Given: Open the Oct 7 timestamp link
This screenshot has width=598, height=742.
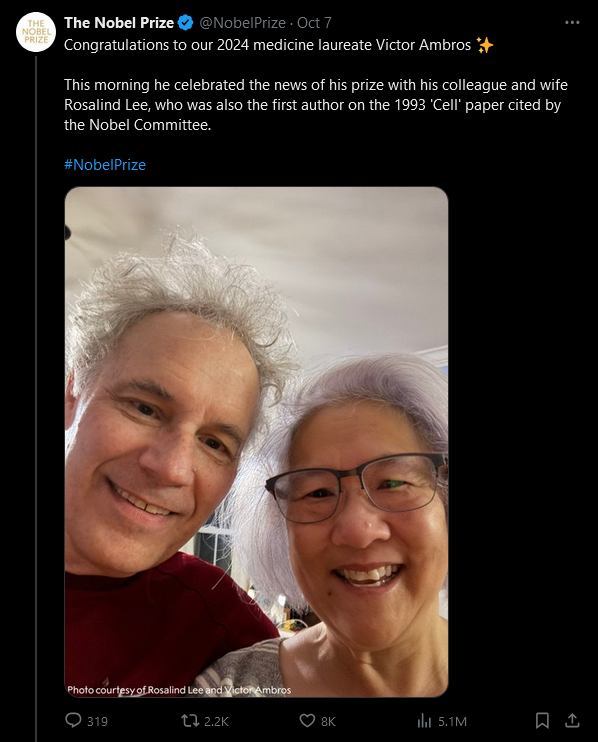Looking at the screenshot, I should click(314, 23).
